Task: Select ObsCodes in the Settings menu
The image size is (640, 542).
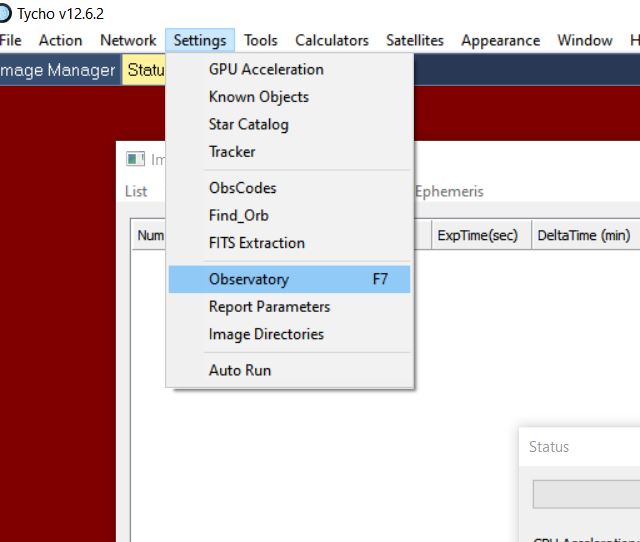Action: point(242,188)
